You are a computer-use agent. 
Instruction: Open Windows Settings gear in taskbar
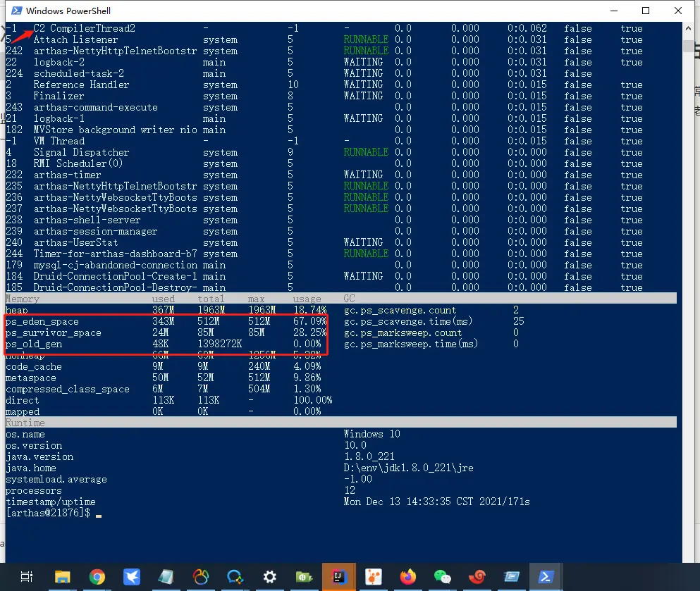(x=270, y=577)
